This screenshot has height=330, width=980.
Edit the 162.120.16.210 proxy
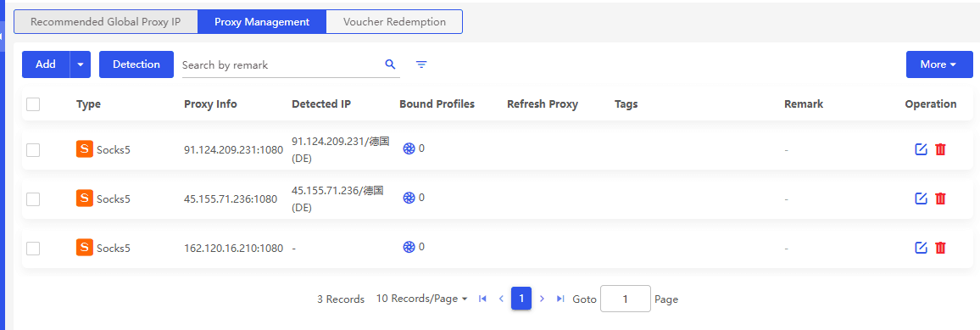pos(921,248)
